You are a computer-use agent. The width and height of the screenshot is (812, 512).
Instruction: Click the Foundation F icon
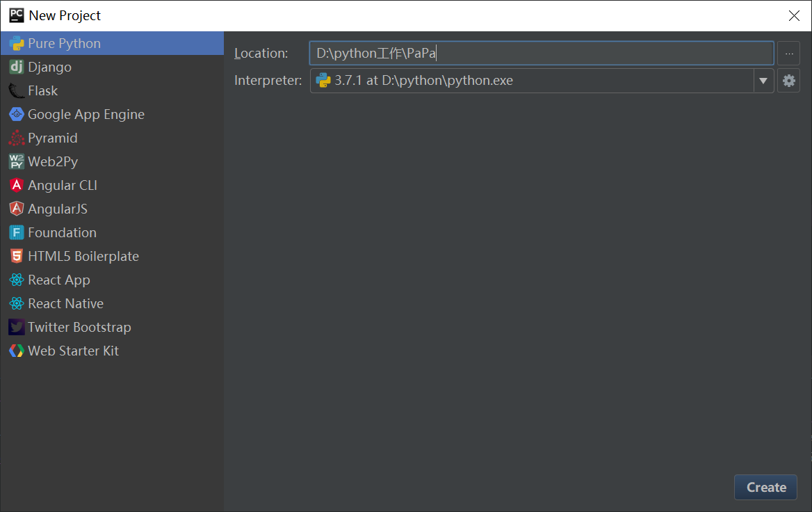(17, 232)
